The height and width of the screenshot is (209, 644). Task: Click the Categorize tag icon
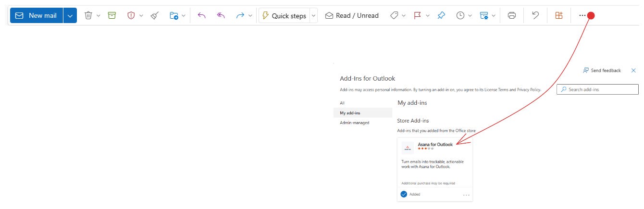click(394, 15)
